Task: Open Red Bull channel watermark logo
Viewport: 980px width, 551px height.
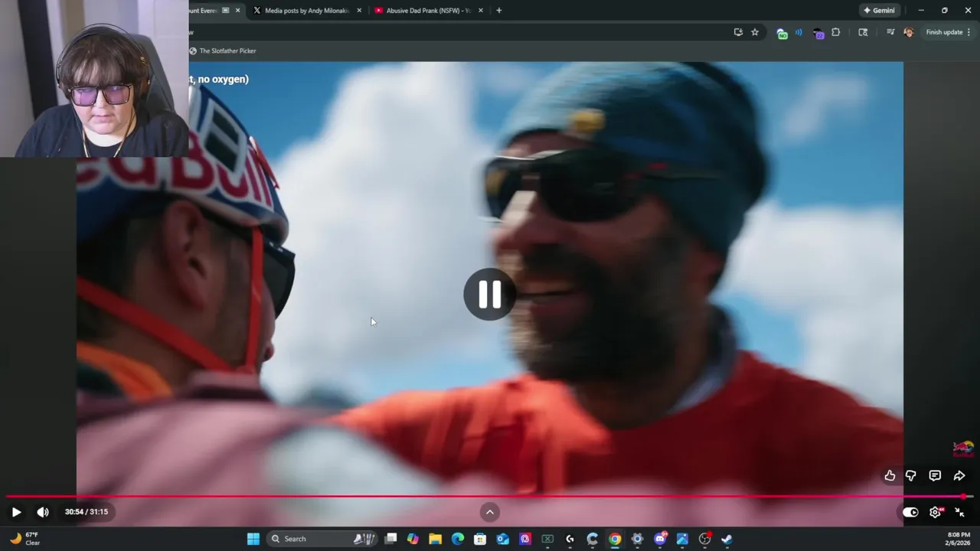Action: pos(963,449)
